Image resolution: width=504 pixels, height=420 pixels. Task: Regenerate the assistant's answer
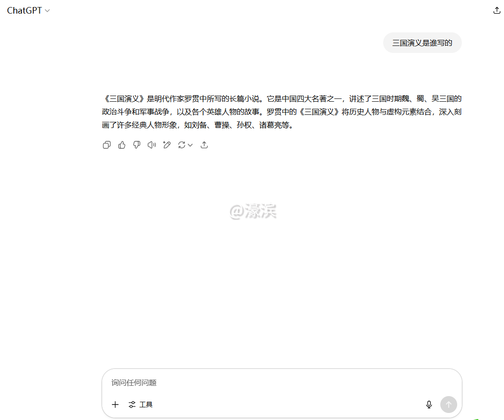[182, 145]
